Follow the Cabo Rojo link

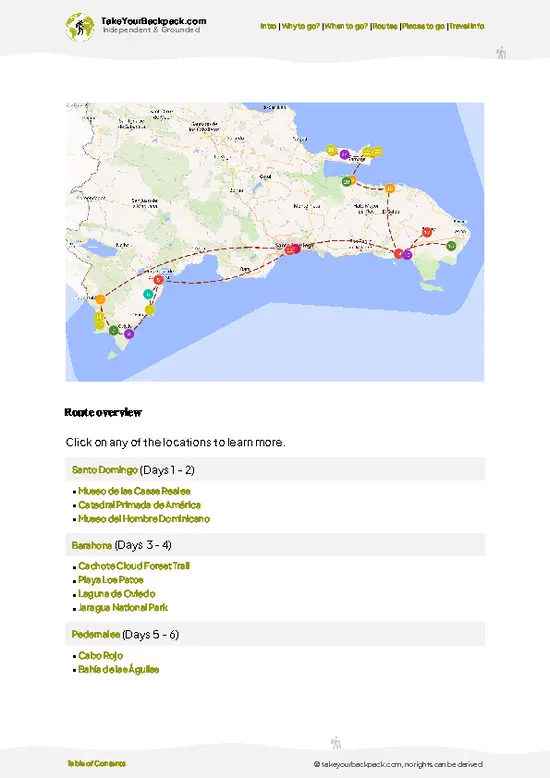[100, 656]
